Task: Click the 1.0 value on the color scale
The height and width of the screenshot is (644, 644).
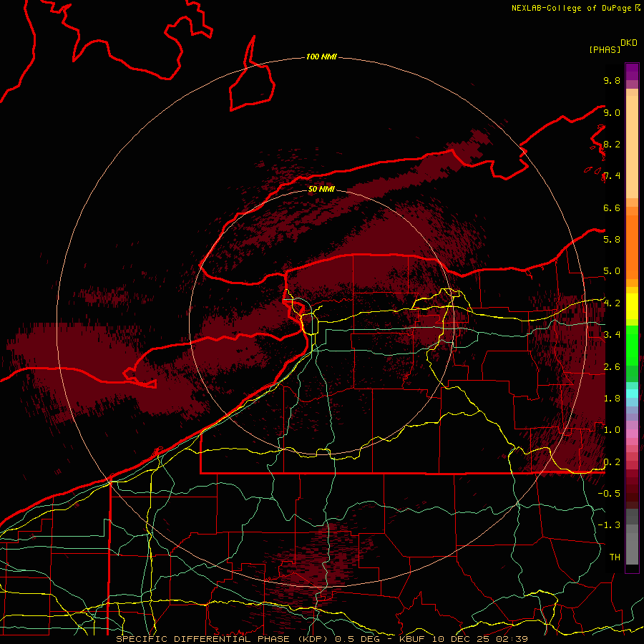Action: (x=612, y=430)
